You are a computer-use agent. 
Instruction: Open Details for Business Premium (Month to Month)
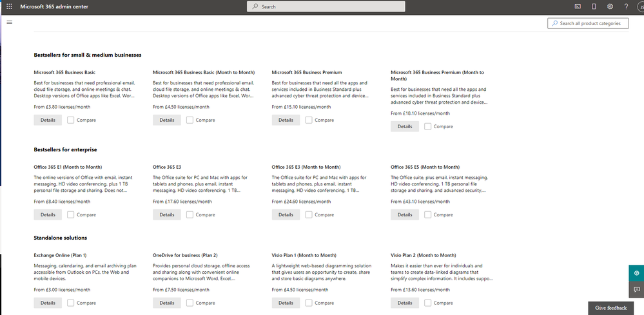point(405,126)
